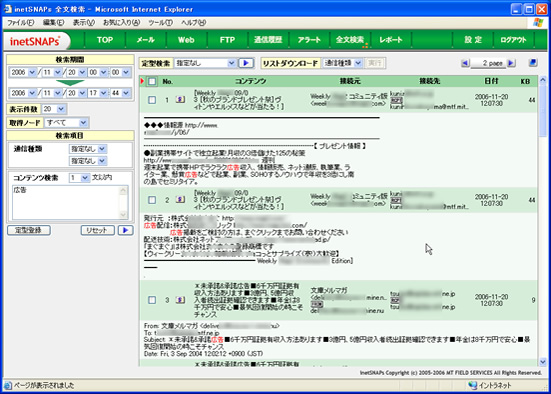Open the 表示 menu
The width and height of the screenshot is (551, 394).
(x=84, y=22)
